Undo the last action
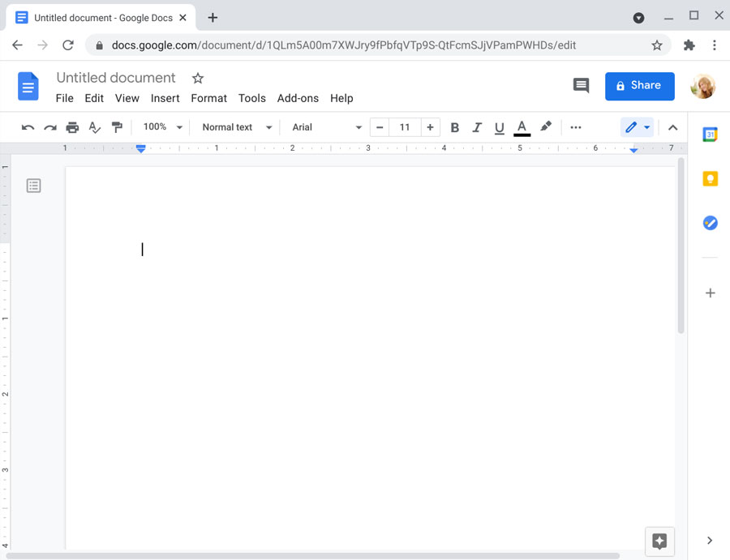The height and width of the screenshot is (560, 730). [28, 127]
